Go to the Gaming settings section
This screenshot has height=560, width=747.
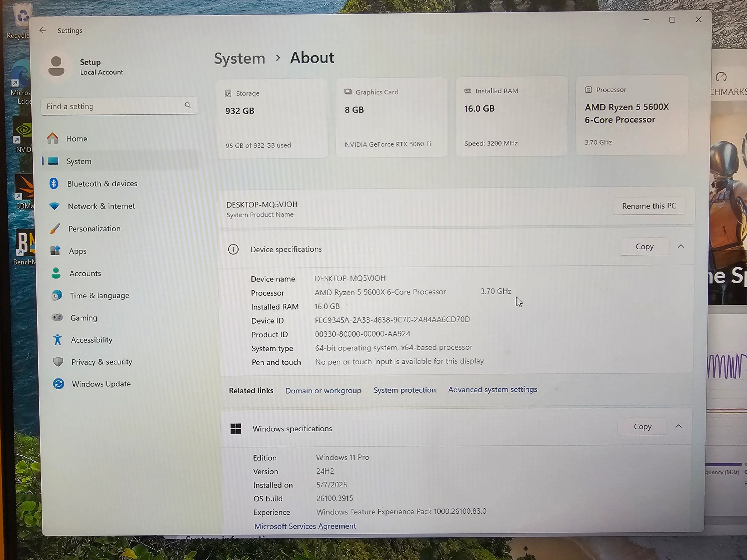click(x=84, y=318)
